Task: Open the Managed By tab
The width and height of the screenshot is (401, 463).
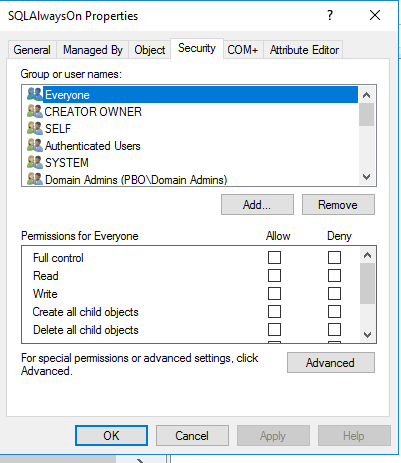Action: [x=93, y=50]
